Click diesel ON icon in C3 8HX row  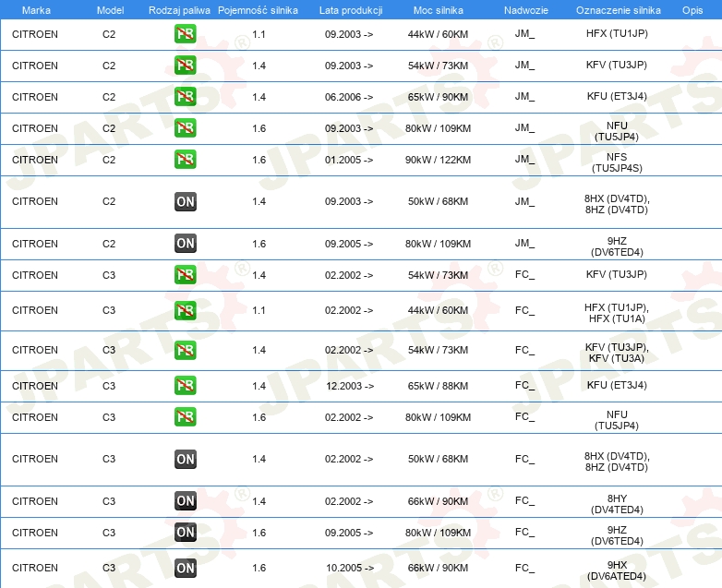[x=186, y=459]
